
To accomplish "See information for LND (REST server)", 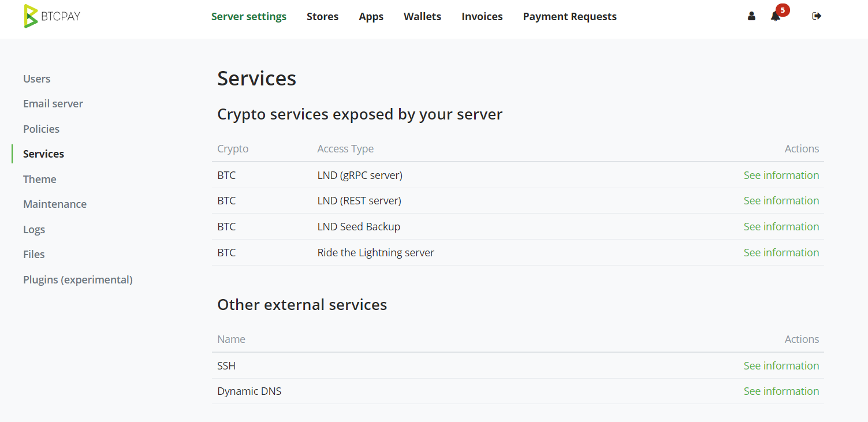I will tap(781, 200).
